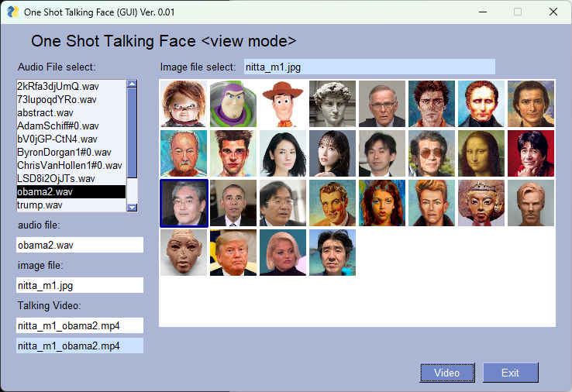Viewport: 572px width, 392px height.
Task: Choose the Woody cowboy toy thumbnail
Action: [283, 104]
